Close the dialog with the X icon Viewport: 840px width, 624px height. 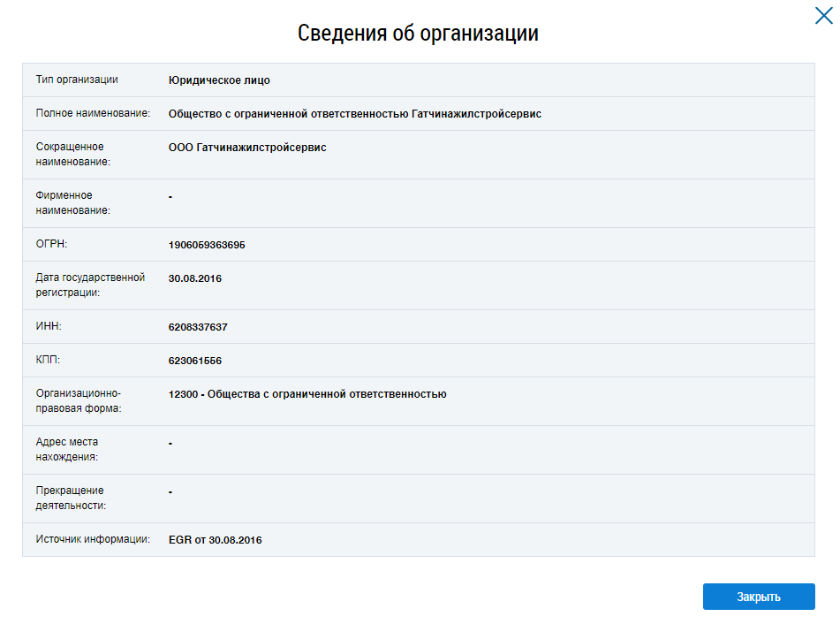823,15
